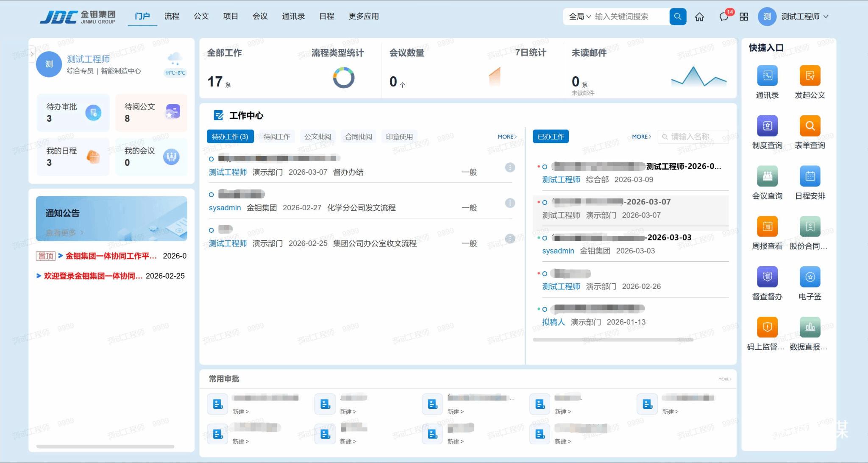Screen dimensions: 868x463
Task: Click the 发起公文 quick entry icon
Action: point(810,76)
